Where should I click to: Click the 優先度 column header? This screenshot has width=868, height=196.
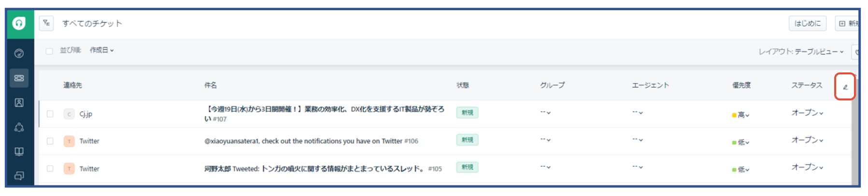(x=741, y=85)
